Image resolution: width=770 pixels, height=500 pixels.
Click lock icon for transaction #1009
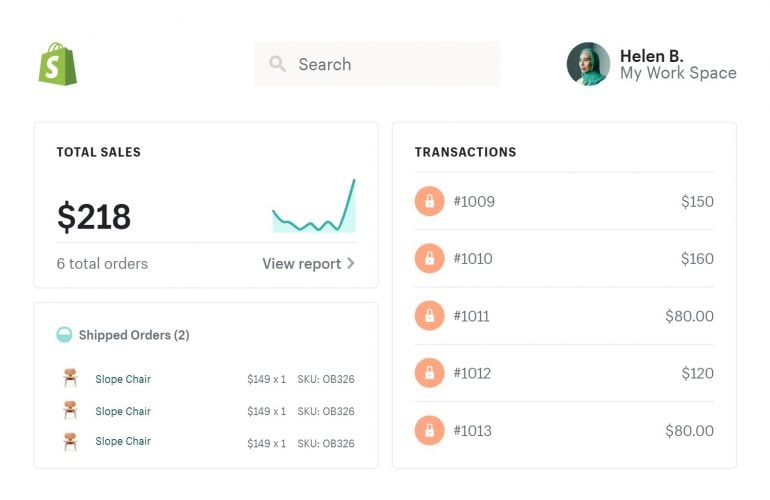click(429, 202)
